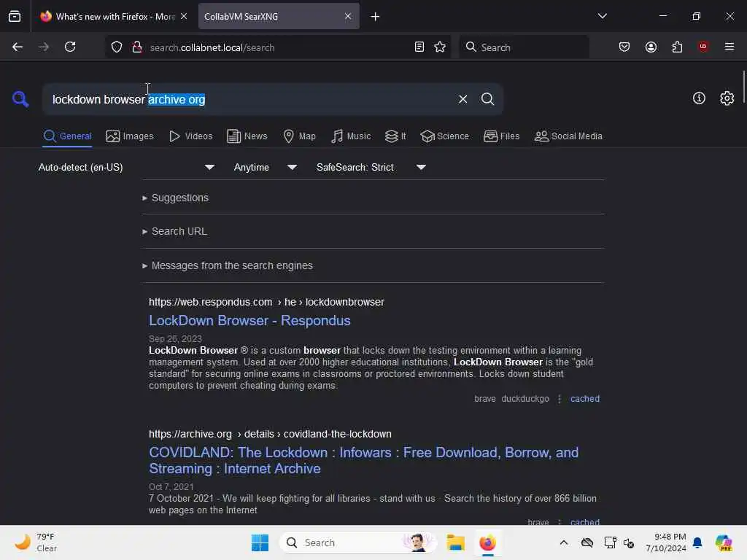The image size is (747, 560).
Task: Open uBlock Origin extension icon
Action: (703, 47)
